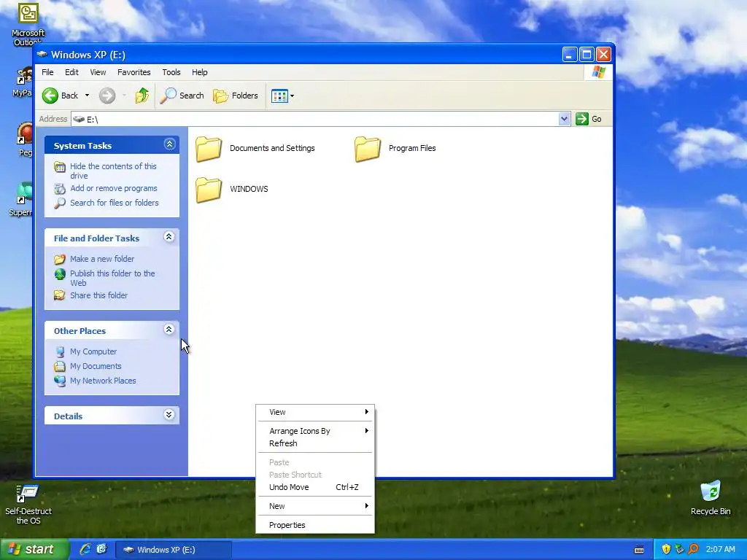Click the keyboard icon in taskbar
The image size is (747, 560).
639,550
